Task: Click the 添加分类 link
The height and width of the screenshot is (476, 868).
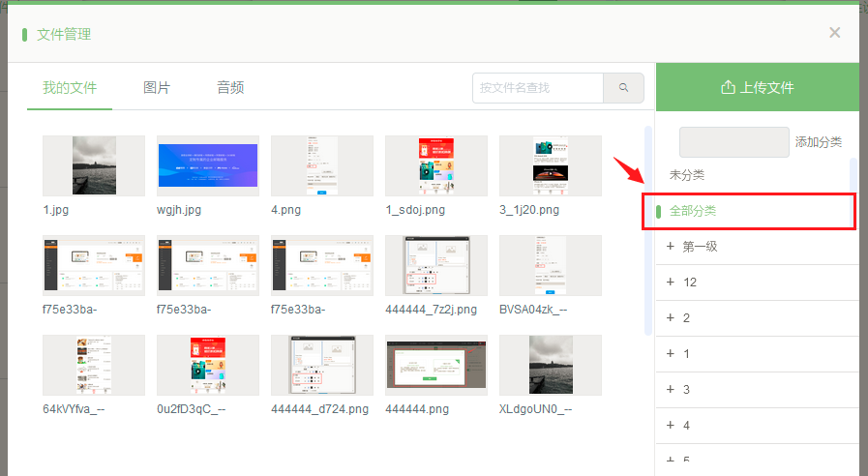Action: (x=819, y=142)
